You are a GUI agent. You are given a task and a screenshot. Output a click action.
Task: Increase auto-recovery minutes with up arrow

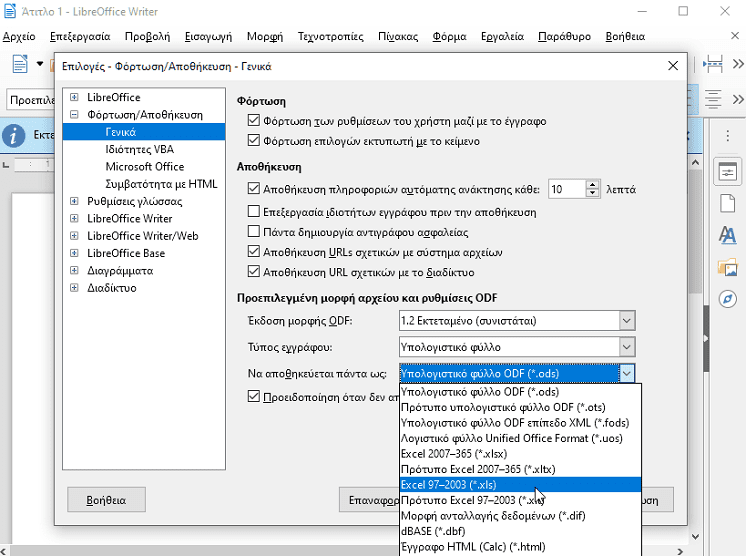pos(592,185)
